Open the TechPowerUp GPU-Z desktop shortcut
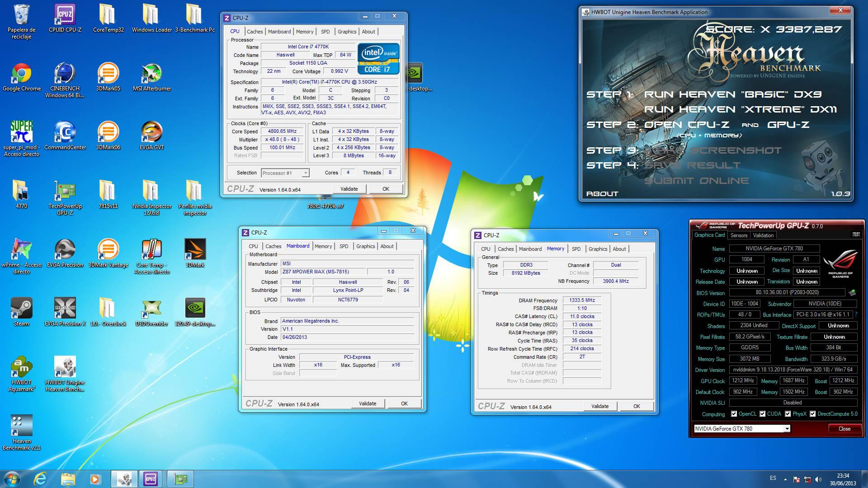This screenshot has height=488, width=868. pos(65,198)
